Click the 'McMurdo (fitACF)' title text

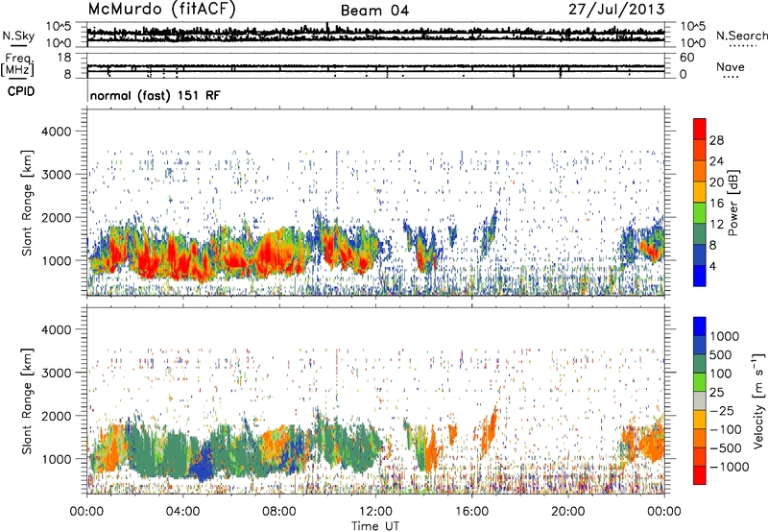[x=161, y=10]
